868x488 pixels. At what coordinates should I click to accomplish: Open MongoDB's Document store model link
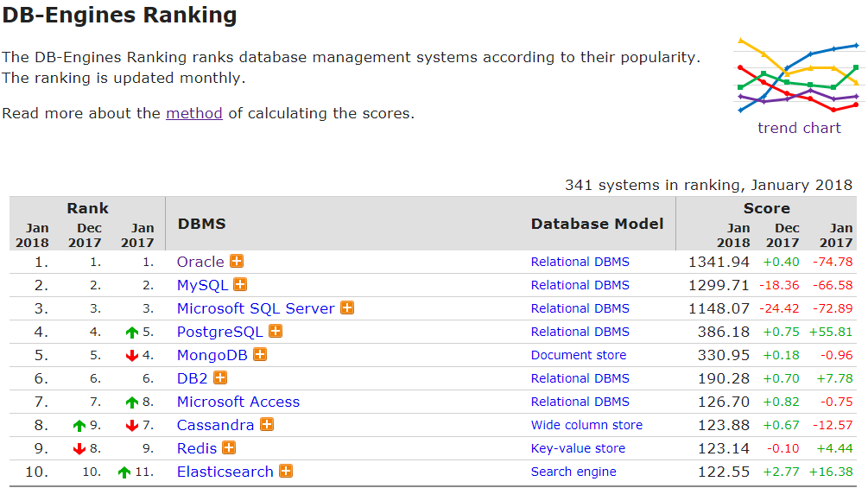click(579, 355)
